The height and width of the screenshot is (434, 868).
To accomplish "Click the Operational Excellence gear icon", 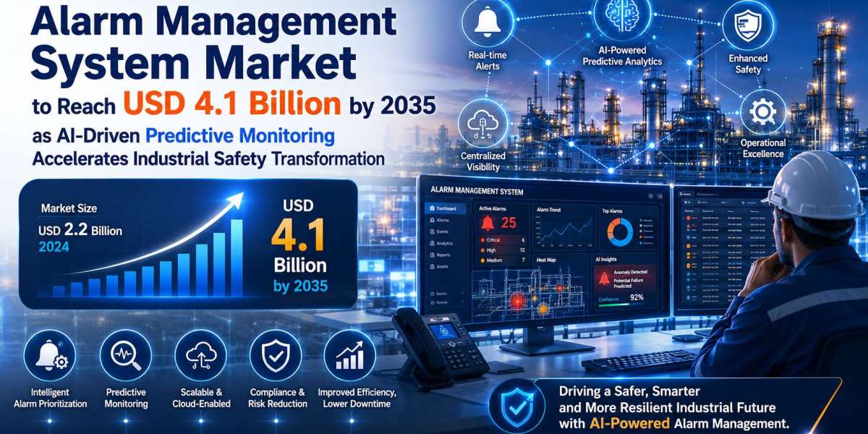I will (x=762, y=112).
